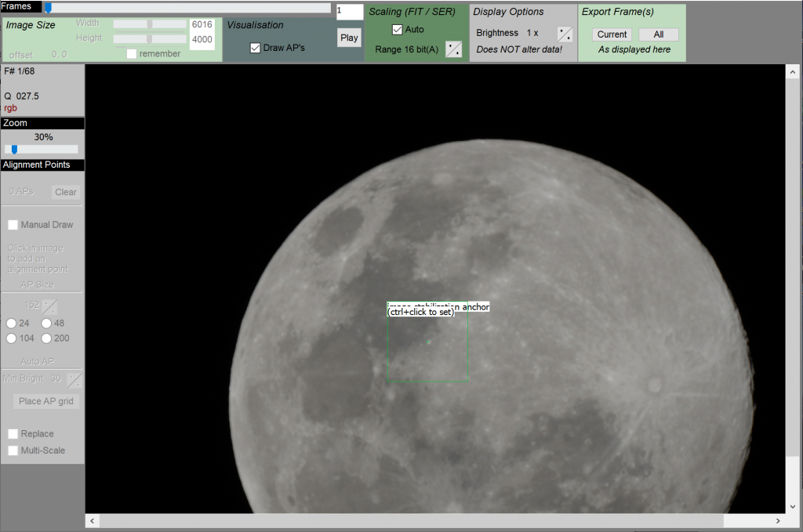803x532 pixels.
Task: Enable the Manual Draw checkbox
Action: [13, 225]
